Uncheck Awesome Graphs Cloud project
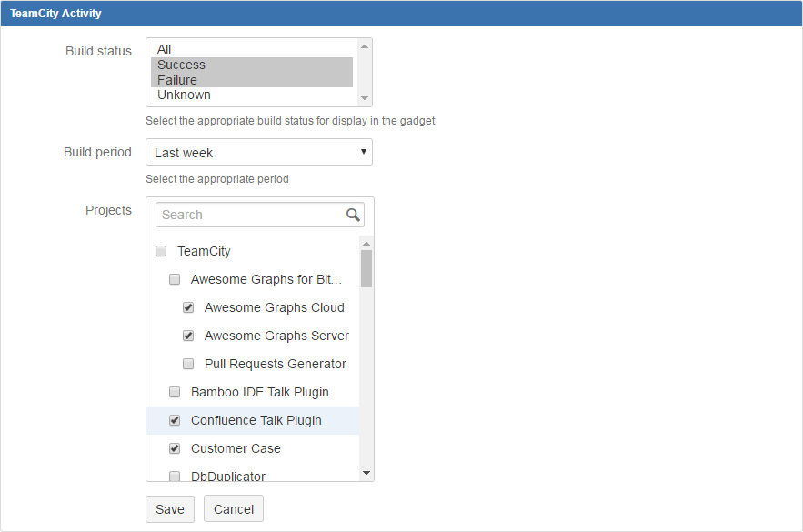This screenshot has width=803, height=532. [x=188, y=307]
